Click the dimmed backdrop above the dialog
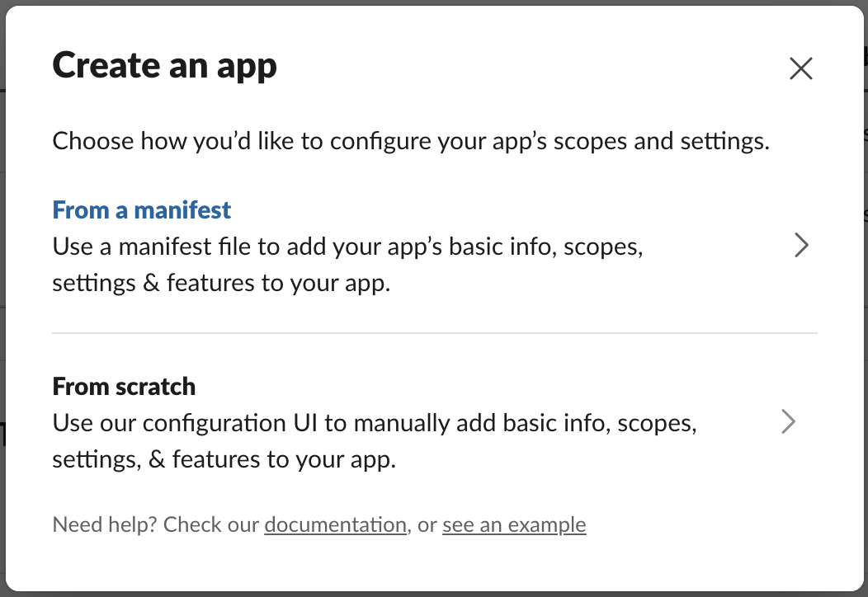 pos(434,2)
